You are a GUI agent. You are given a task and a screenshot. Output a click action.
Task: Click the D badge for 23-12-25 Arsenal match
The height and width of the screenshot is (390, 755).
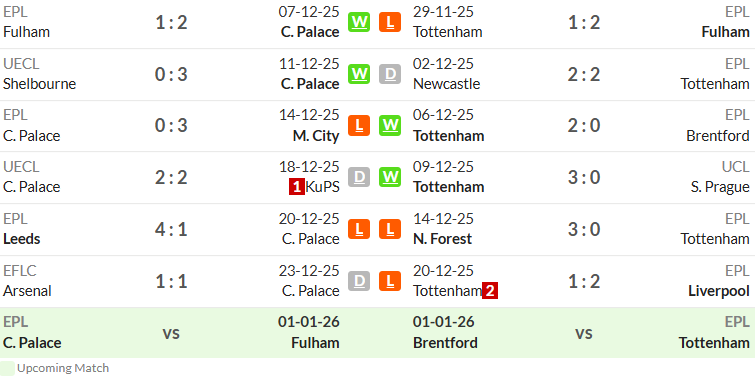(359, 281)
